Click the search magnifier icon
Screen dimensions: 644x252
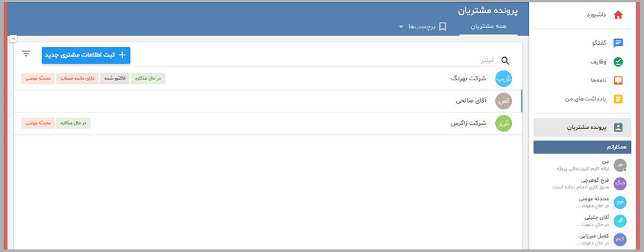coord(505,60)
